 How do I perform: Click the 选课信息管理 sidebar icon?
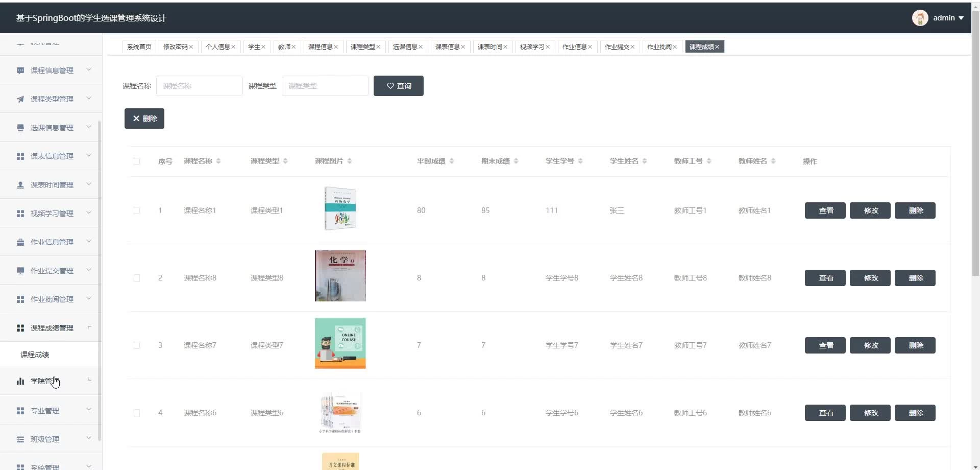point(20,128)
